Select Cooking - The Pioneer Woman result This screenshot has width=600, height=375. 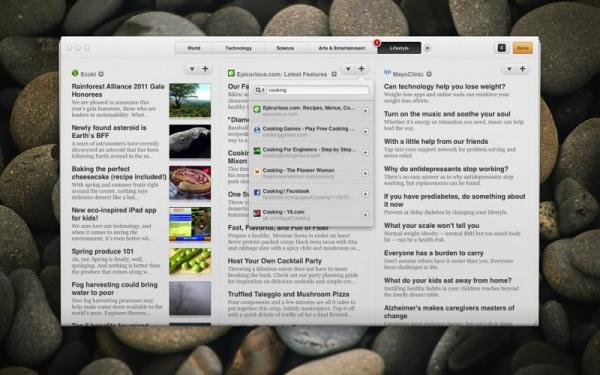(311, 173)
